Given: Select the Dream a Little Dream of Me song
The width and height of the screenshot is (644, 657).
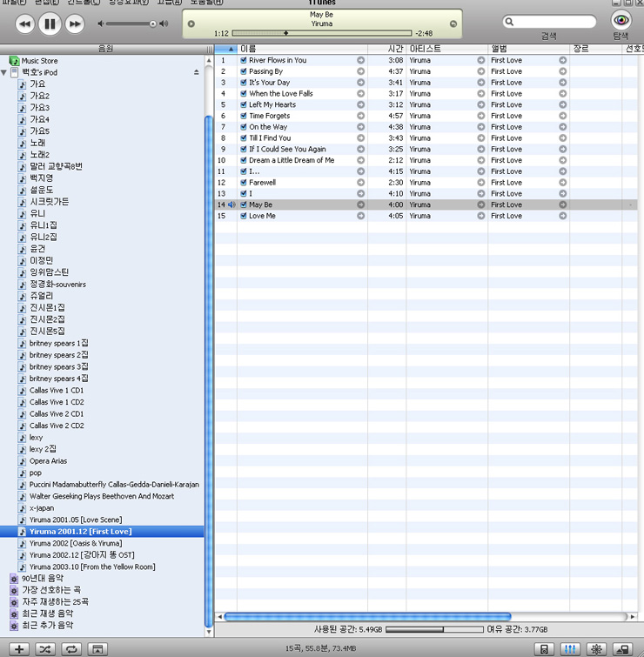Looking at the screenshot, I should point(292,160).
